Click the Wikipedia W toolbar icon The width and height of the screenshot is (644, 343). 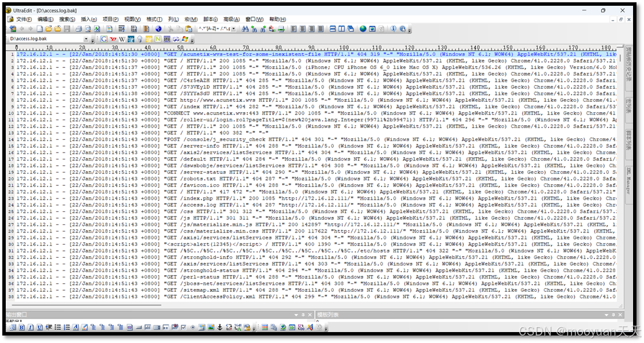(x=121, y=39)
